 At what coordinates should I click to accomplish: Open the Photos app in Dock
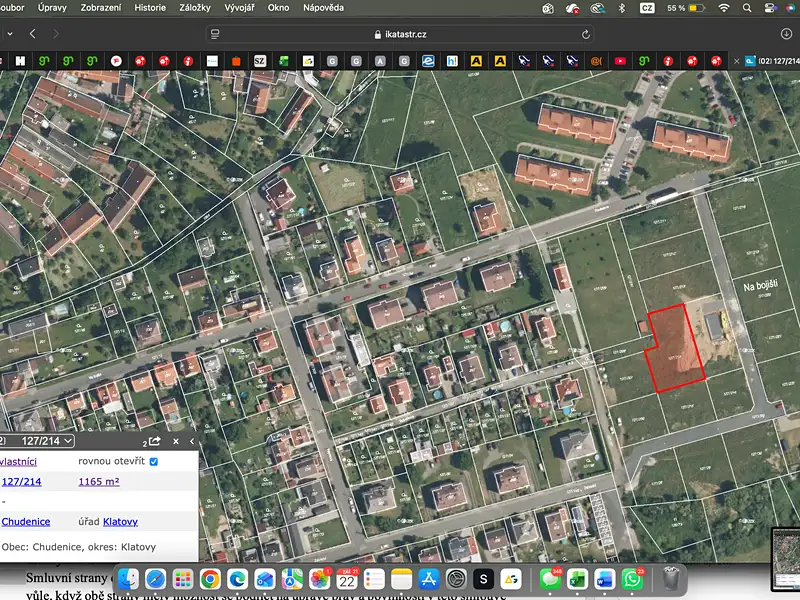319,579
